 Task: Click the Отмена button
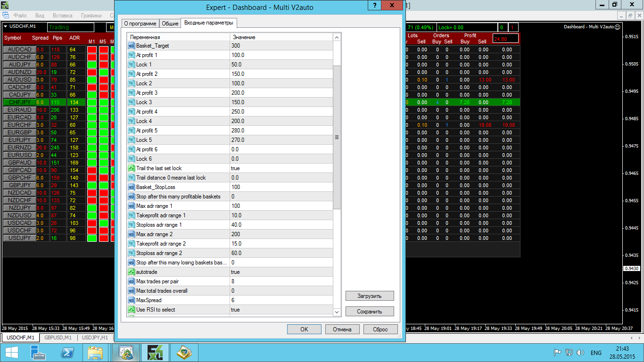342,329
